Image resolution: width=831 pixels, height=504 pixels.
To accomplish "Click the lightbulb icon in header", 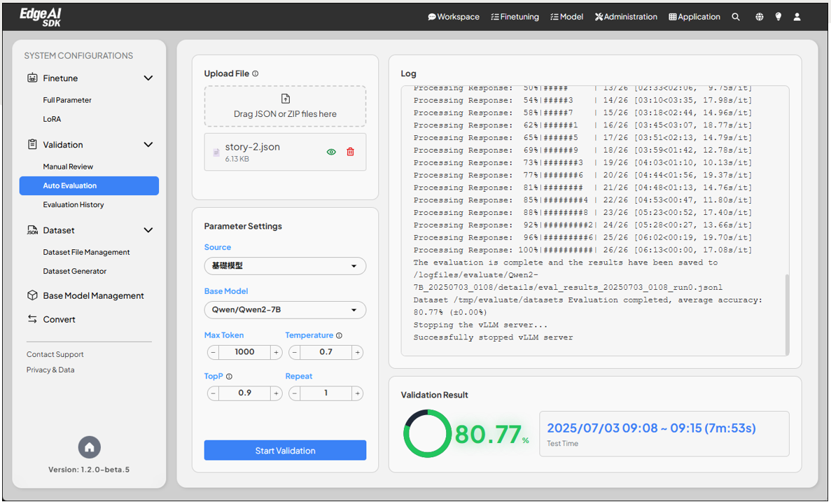I will [x=778, y=17].
